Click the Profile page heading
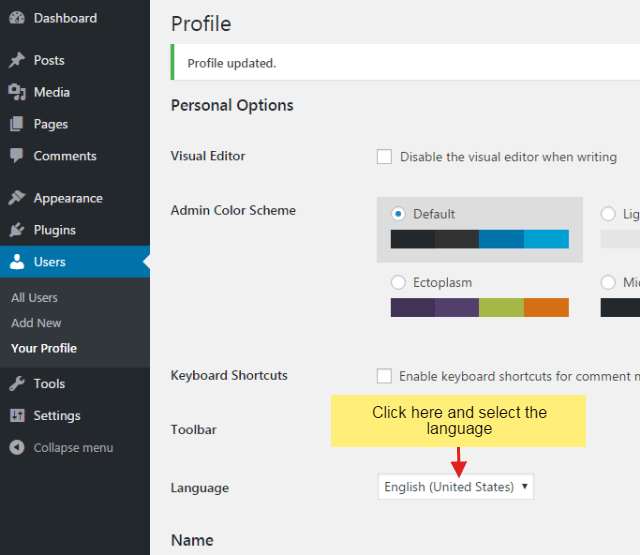Image resolution: width=640 pixels, height=555 pixels. (x=201, y=24)
